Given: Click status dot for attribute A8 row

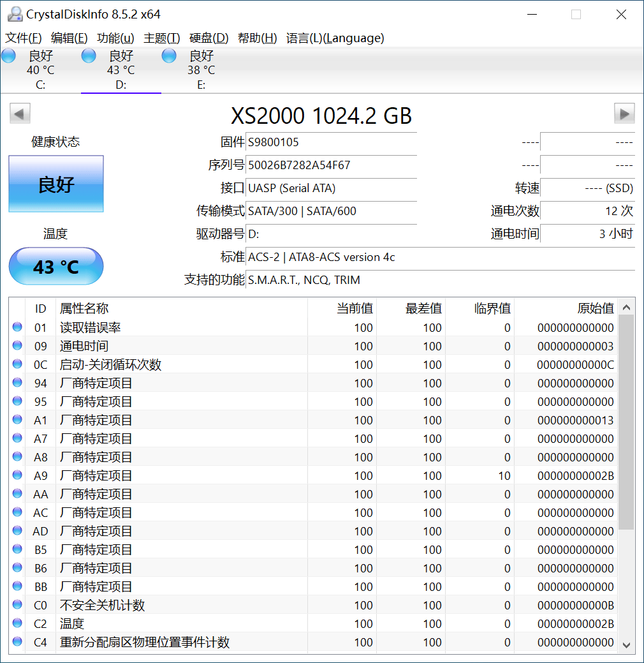Looking at the screenshot, I should click(x=17, y=456).
